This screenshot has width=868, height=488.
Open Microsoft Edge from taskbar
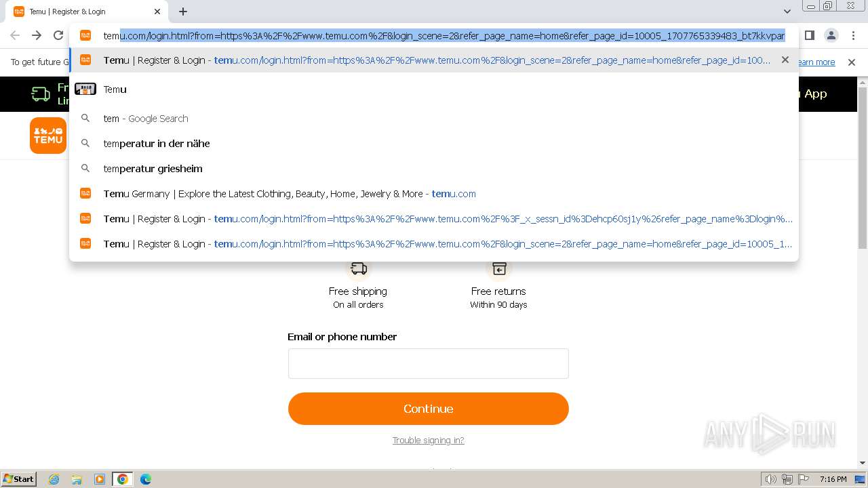click(x=145, y=479)
